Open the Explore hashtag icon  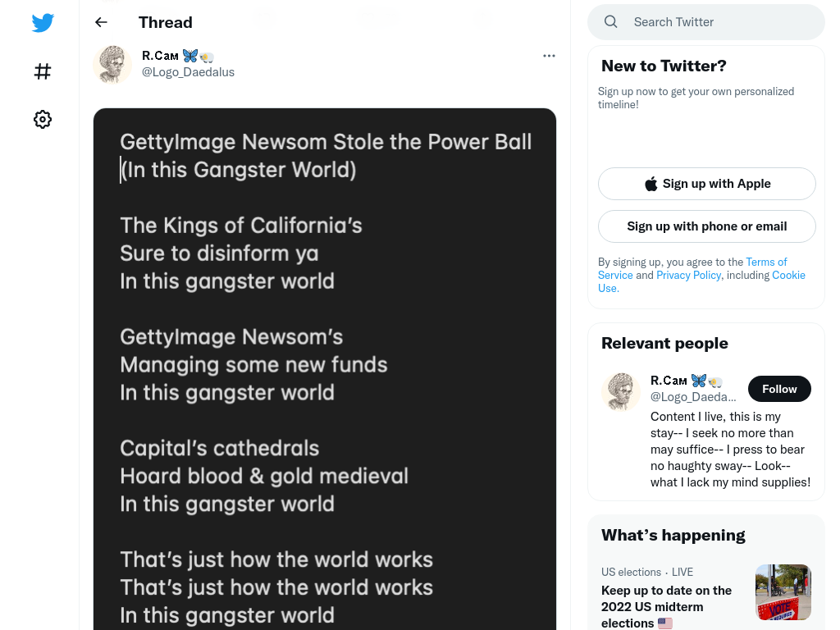[x=43, y=71]
